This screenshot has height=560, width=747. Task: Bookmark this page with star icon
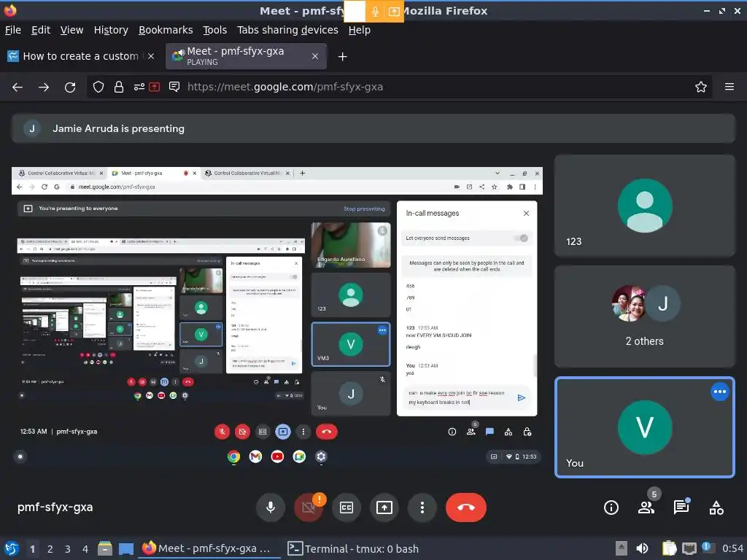pyautogui.click(x=700, y=87)
